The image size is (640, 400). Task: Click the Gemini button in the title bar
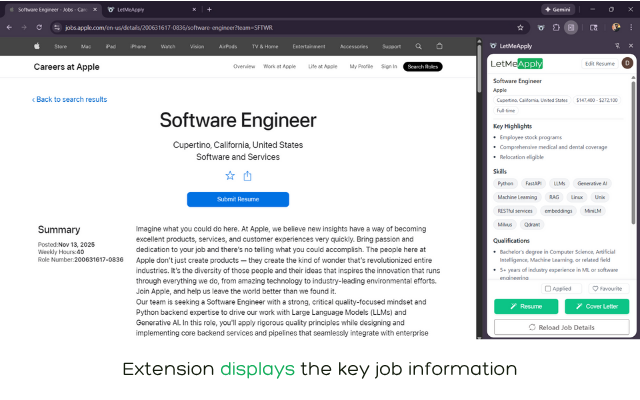[558, 9]
